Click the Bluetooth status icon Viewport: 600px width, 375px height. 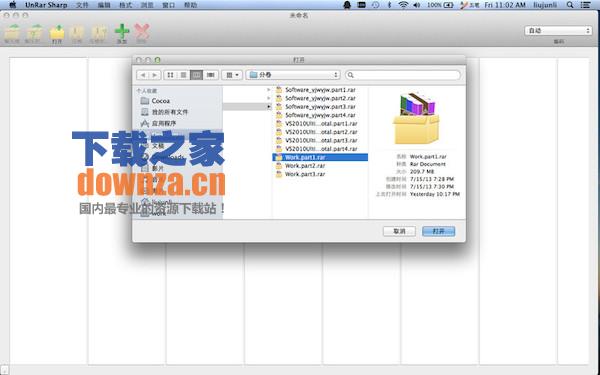(390, 5)
